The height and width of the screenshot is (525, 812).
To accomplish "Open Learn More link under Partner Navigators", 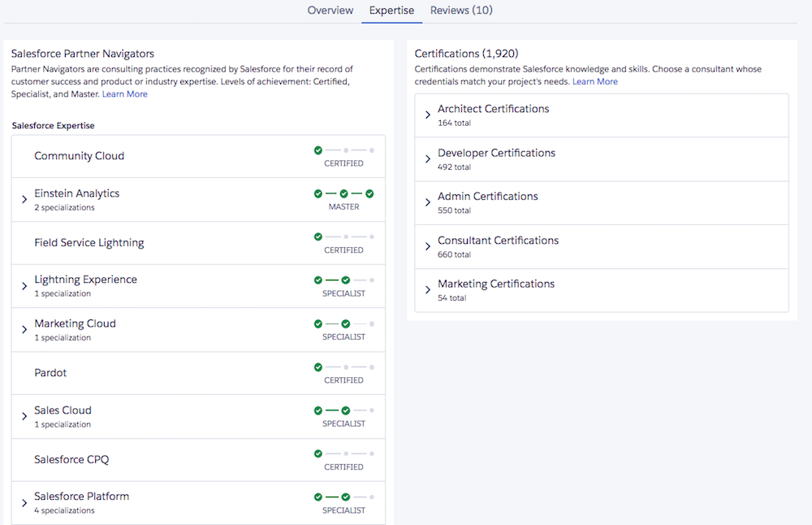I will (x=125, y=94).
